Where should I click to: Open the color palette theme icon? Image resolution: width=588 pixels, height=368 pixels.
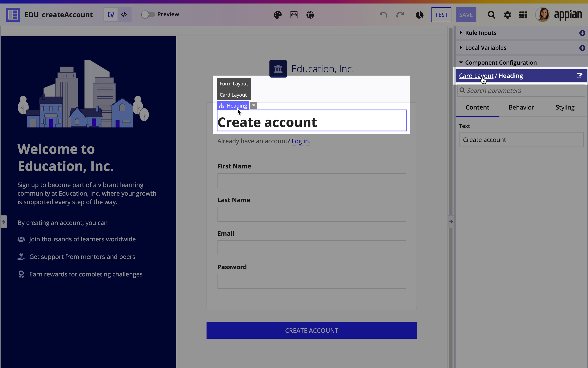pos(278,15)
